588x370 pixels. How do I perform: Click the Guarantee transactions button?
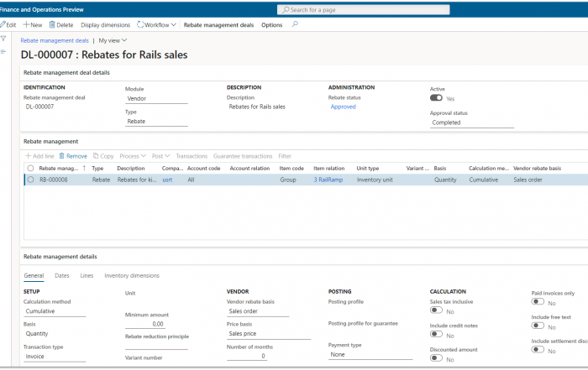coord(243,156)
